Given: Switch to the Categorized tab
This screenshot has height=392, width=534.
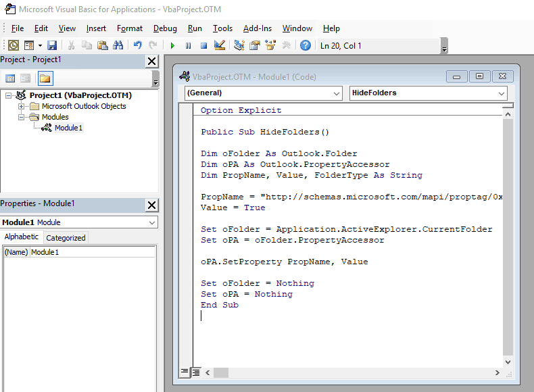Looking at the screenshot, I should (x=66, y=238).
